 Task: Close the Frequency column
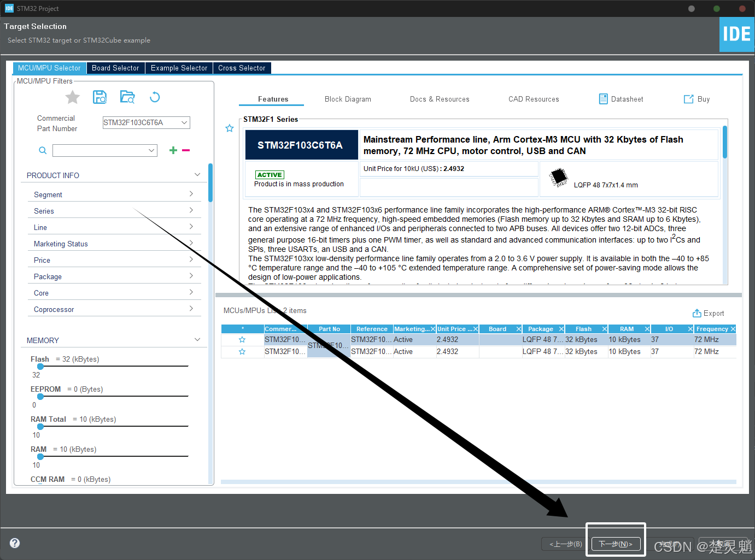click(733, 329)
